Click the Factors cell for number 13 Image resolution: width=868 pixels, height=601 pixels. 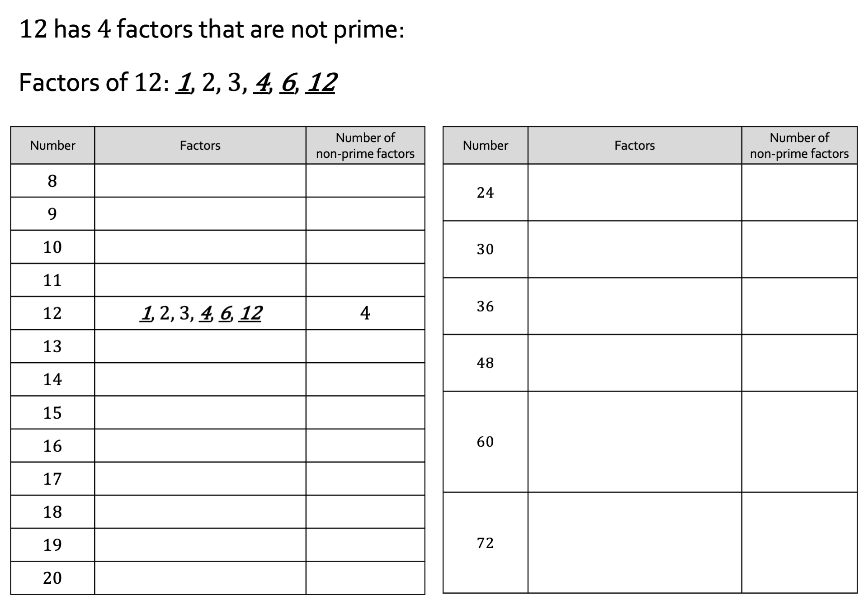tap(200, 346)
